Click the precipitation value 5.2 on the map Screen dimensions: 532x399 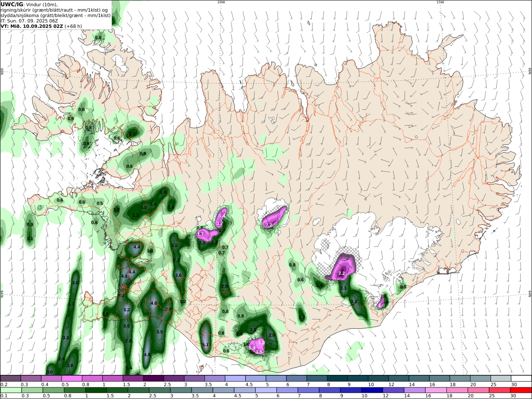(x=127, y=310)
